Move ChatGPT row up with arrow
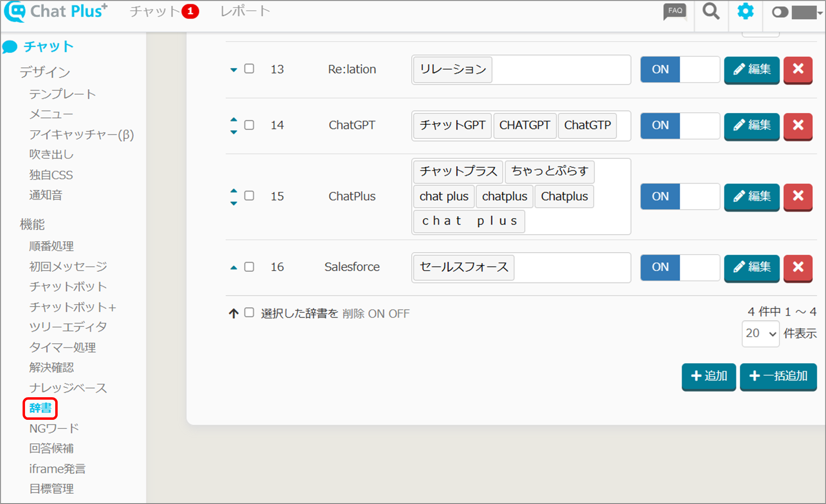Screen dimensions: 826x504 point(233,120)
